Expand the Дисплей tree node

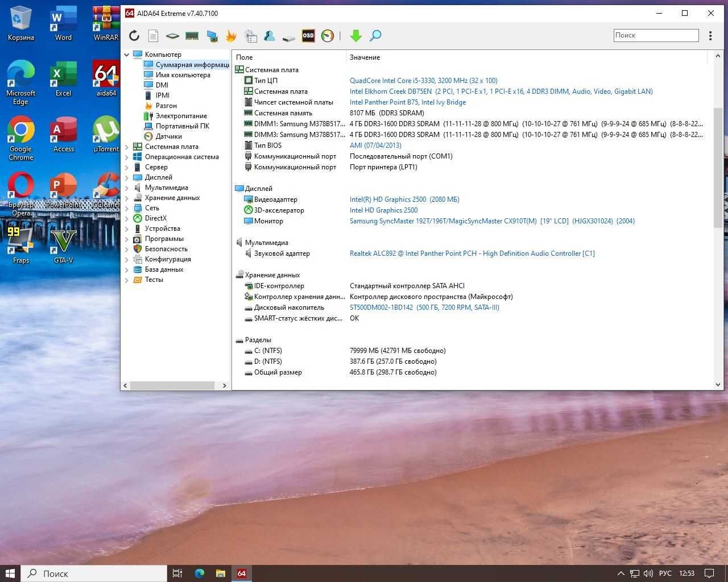[x=127, y=177]
